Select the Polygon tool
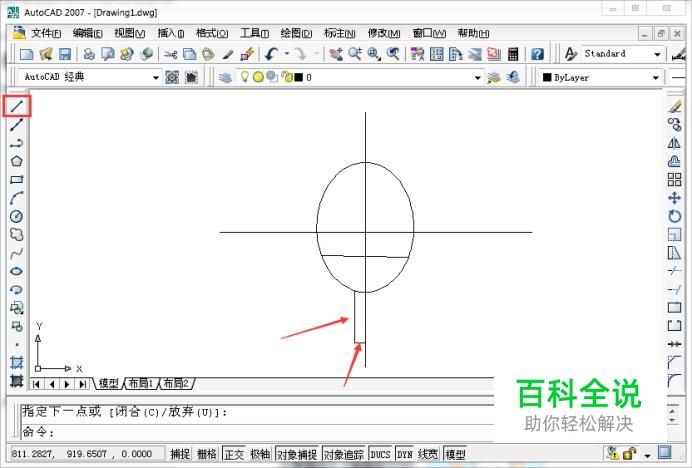 [x=17, y=161]
